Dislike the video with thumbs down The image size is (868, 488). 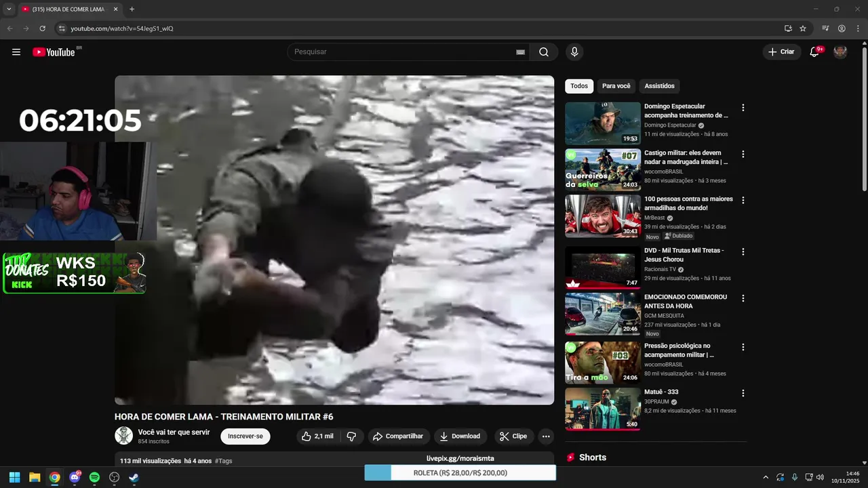[x=351, y=436]
